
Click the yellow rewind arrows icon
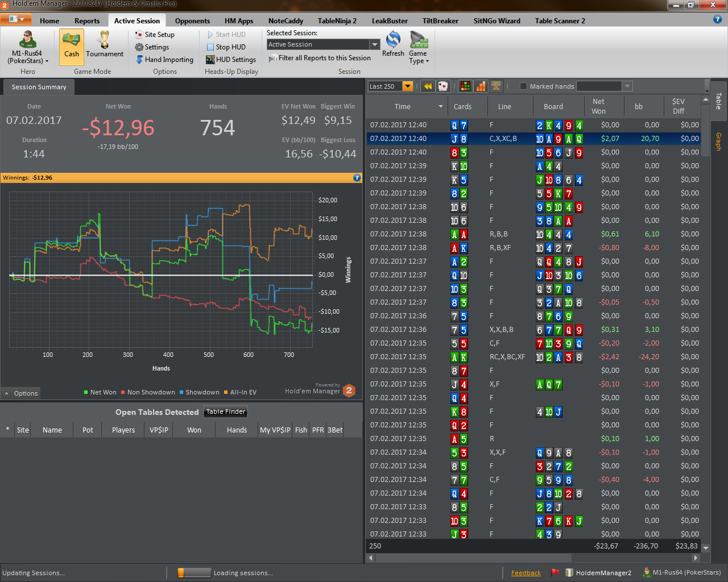(428, 86)
